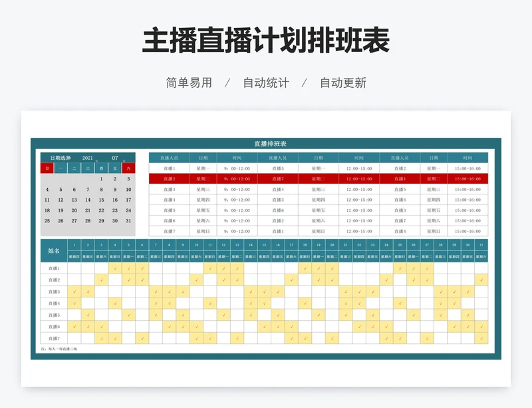
Task: Click the footnote 每人一周直播三场
Action: (x=63, y=349)
